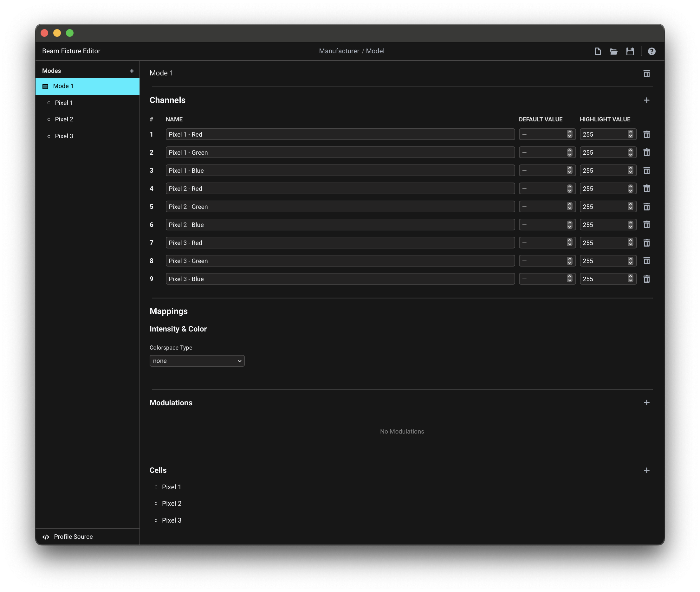This screenshot has width=700, height=592.
Task: Add a modulation with plus icon
Action: point(647,402)
